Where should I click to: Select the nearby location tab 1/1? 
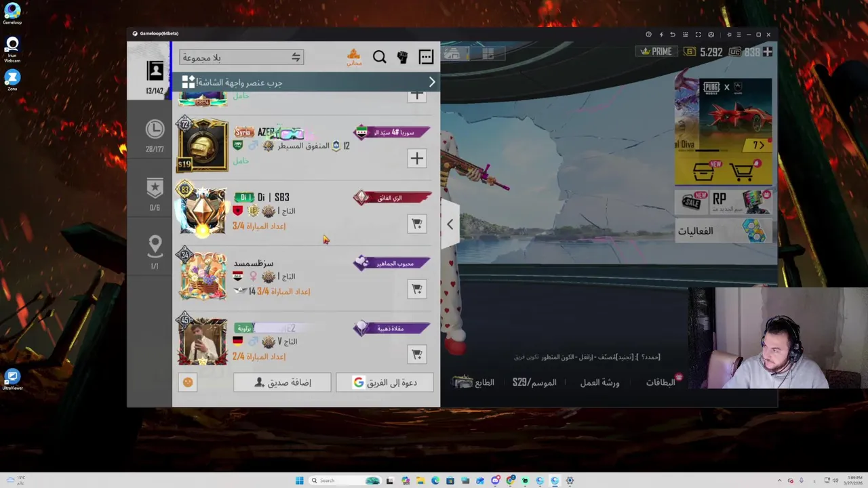155,252
